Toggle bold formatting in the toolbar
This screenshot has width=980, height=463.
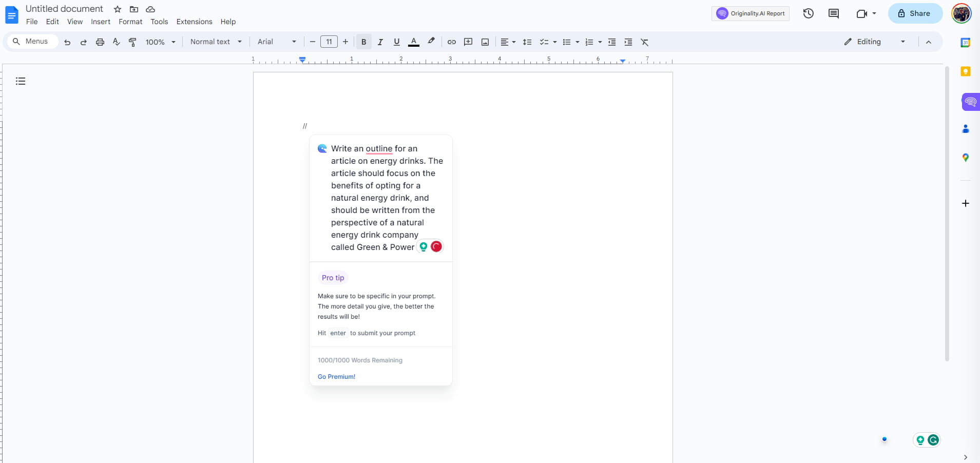[363, 42]
